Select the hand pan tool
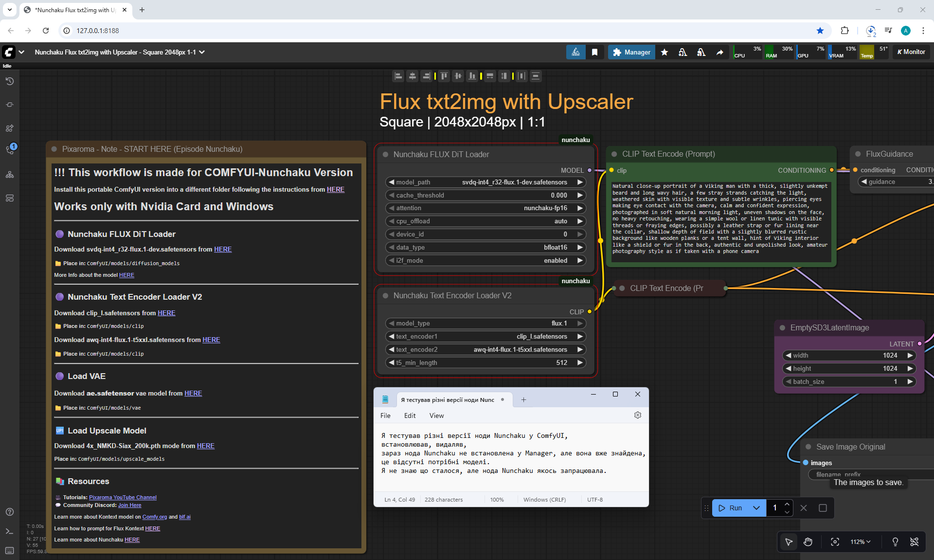Screen dimensions: 934x560 coord(808,542)
